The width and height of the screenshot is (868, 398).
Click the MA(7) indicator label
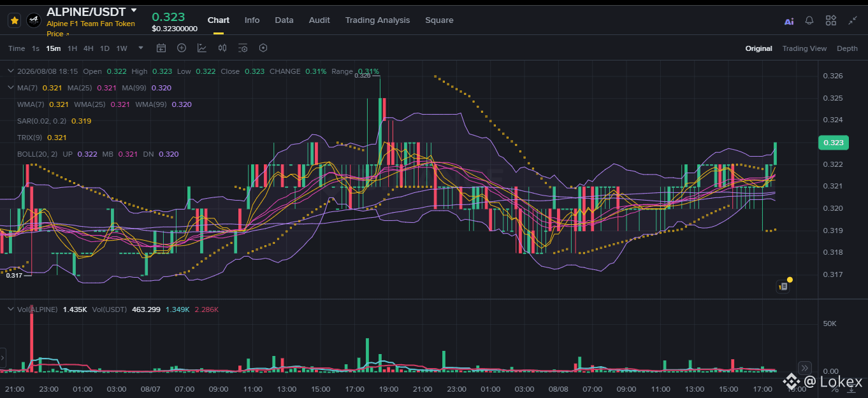point(28,88)
